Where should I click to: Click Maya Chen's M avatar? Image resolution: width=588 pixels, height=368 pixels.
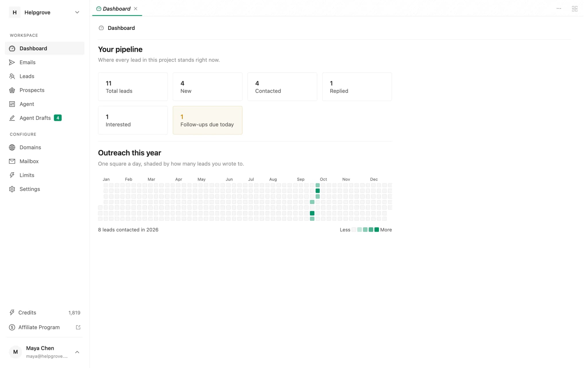tap(16, 352)
